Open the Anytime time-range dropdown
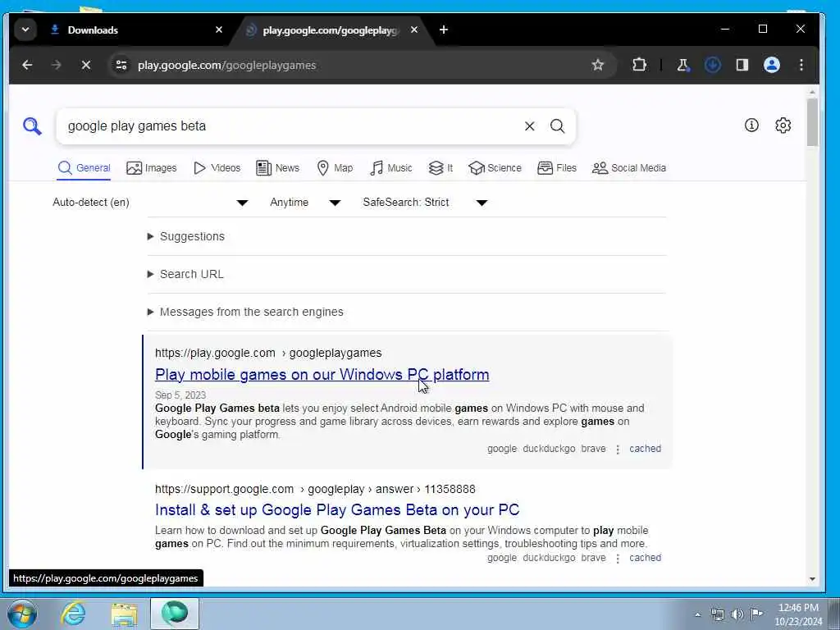This screenshot has width=840, height=630. click(x=305, y=203)
